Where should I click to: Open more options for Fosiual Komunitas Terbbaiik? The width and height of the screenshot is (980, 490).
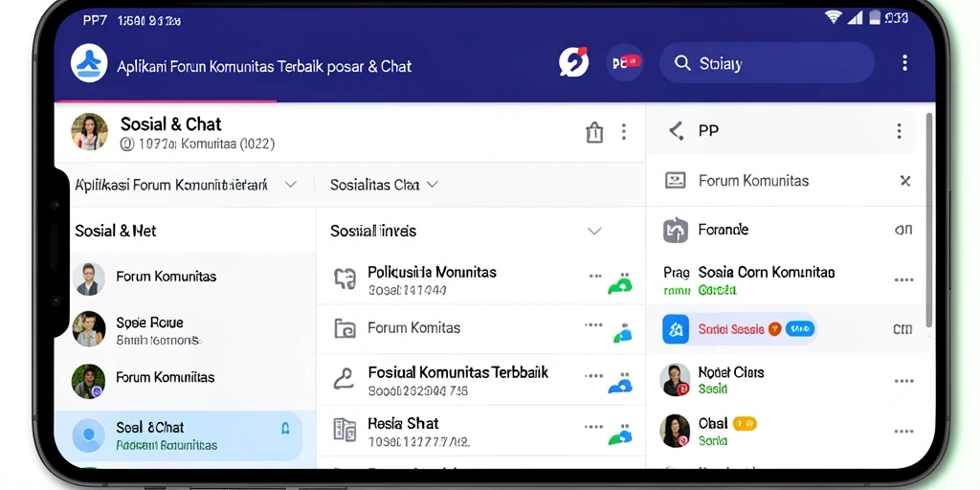[593, 375]
